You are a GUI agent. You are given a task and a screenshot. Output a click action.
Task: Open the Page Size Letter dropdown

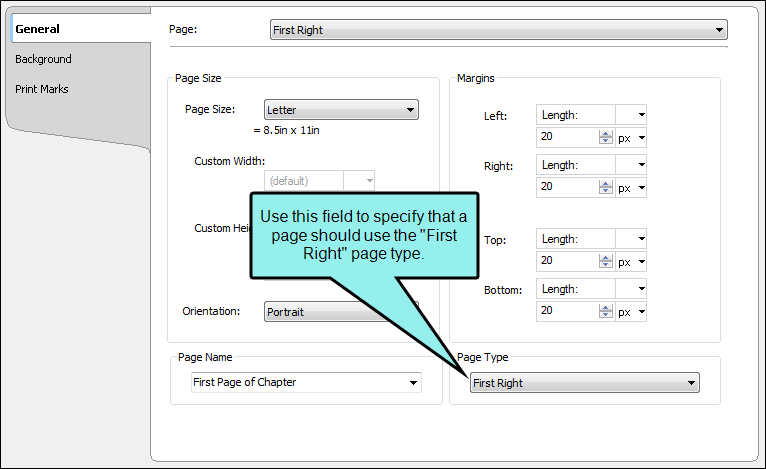[341, 110]
